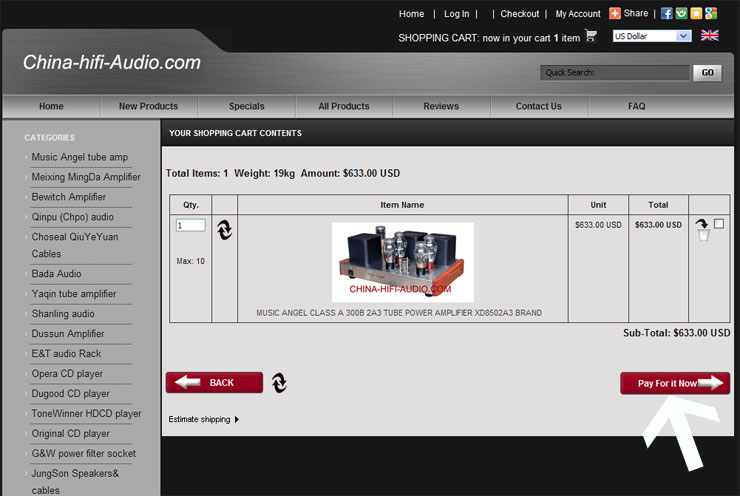Click the yellow star favorites icon
Image resolution: width=740 pixels, height=496 pixels.
pos(696,13)
